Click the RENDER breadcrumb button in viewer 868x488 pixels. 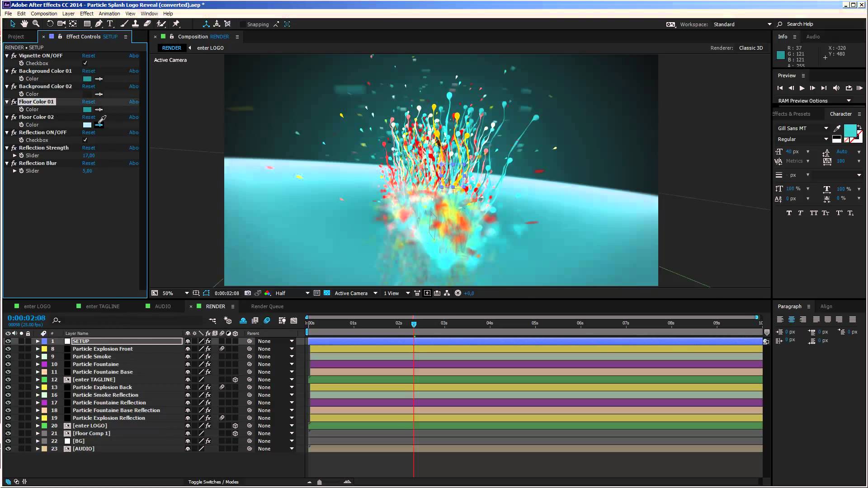pyautogui.click(x=172, y=48)
